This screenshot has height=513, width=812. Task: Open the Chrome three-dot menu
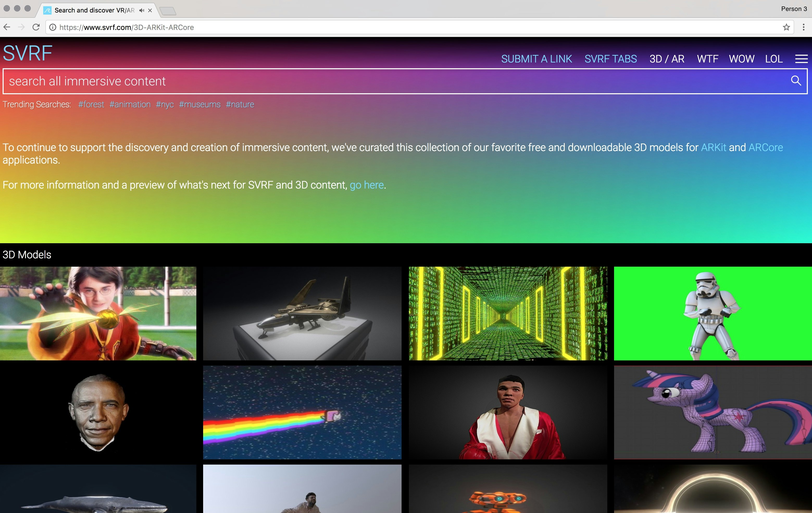pos(804,27)
